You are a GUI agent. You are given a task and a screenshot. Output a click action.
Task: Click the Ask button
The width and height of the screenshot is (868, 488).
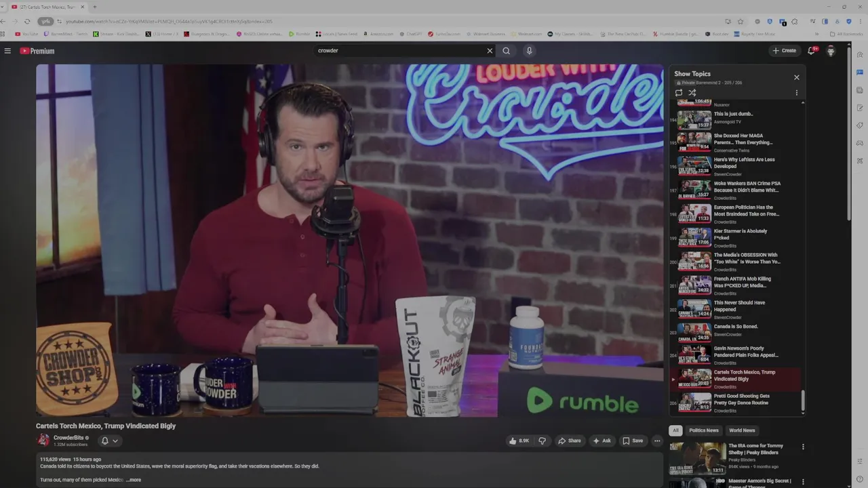pos(601,441)
